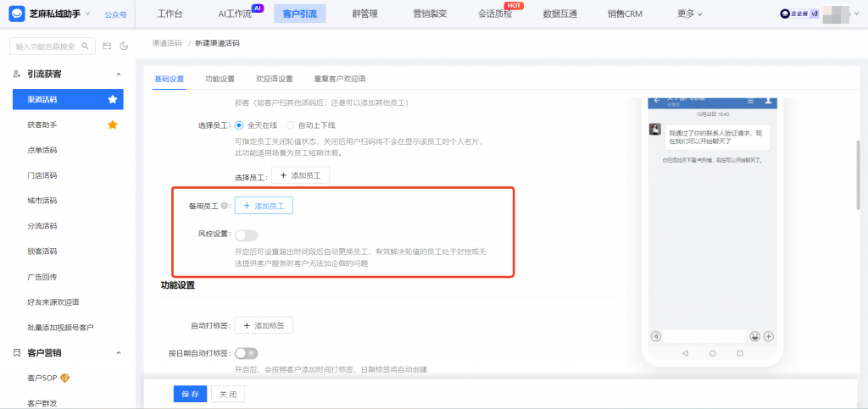
Task: Click the 关闭 button
Action: pyautogui.click(x=227, y=394)
